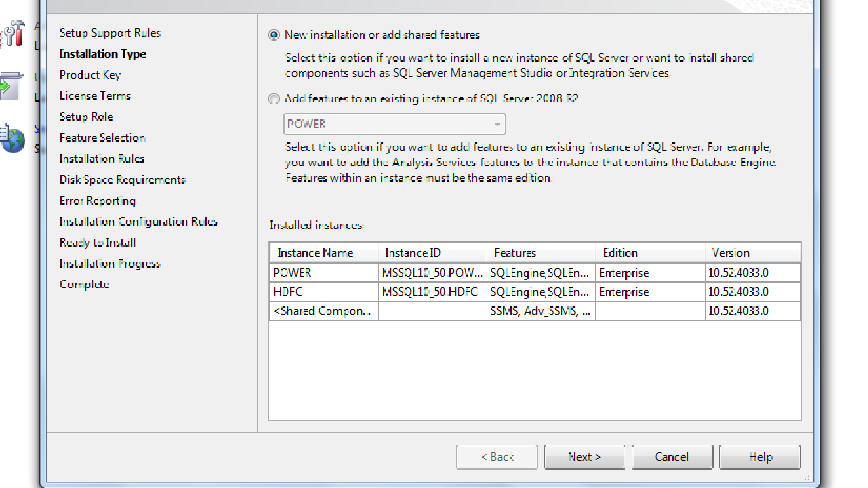Click Installation Type step
Image resolution: width=868 pixels, height=488 pixels.
(103, 54)
